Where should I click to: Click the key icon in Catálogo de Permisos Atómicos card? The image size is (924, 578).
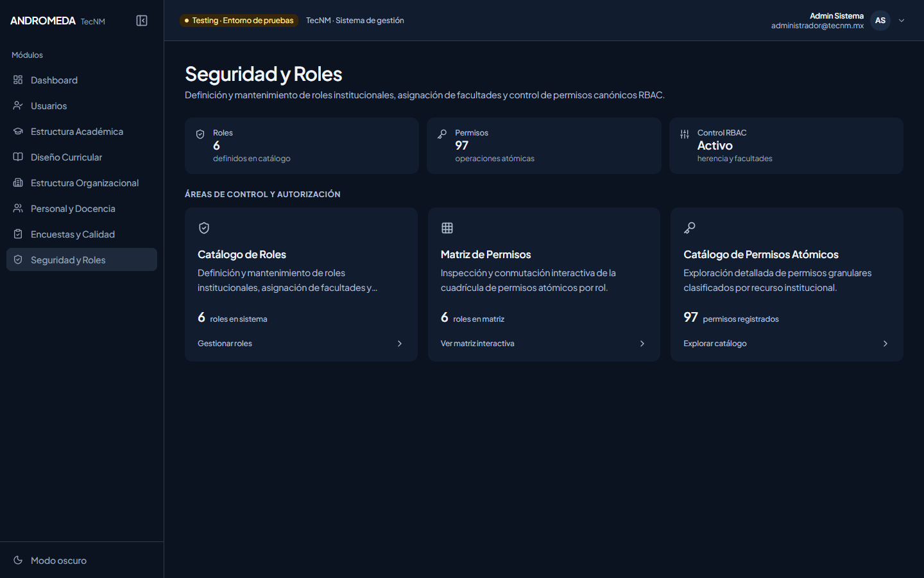(690, 228)
